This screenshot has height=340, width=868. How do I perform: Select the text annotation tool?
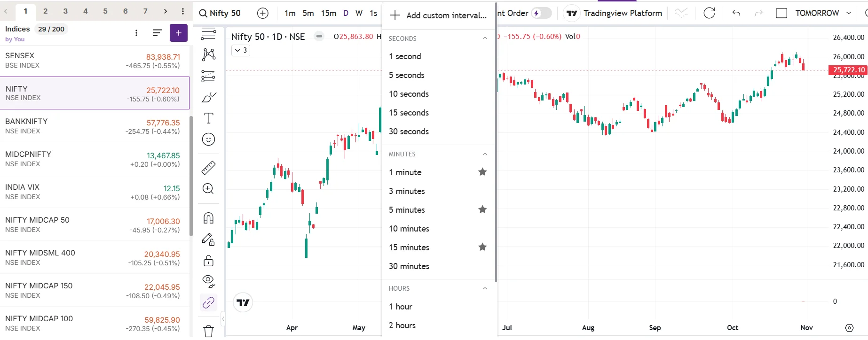pos(208,118)
